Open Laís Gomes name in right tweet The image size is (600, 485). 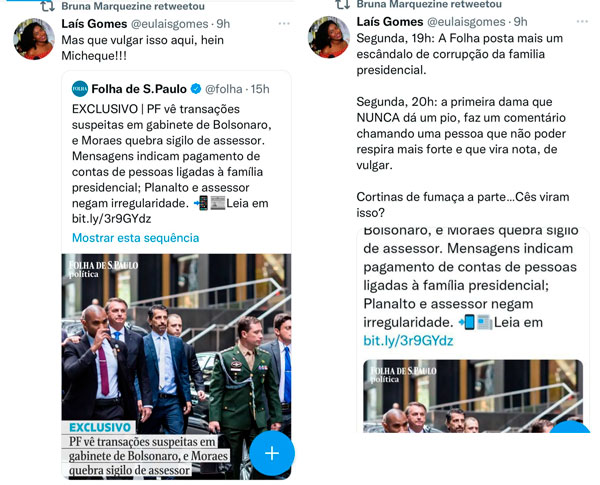390,21
